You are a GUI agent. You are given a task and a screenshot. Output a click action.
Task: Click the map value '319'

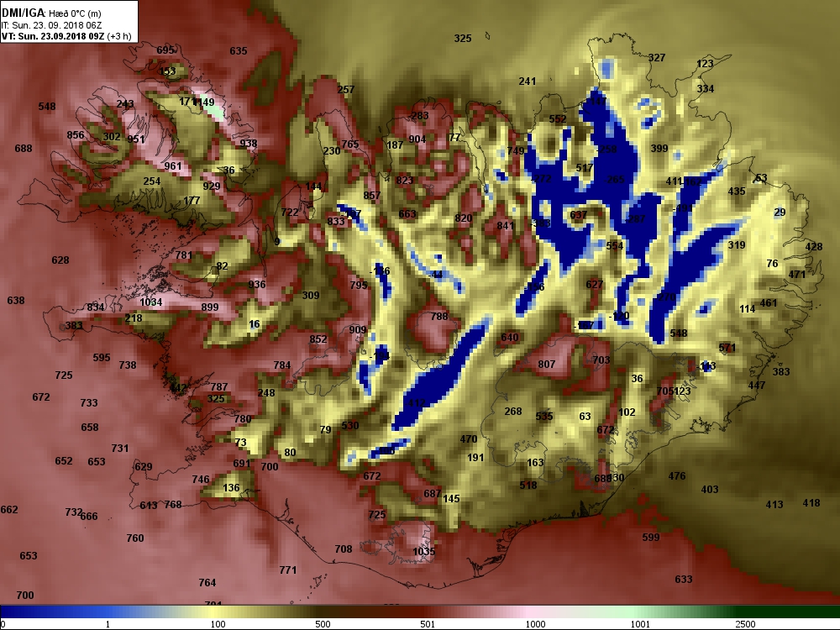click(737, 244)
